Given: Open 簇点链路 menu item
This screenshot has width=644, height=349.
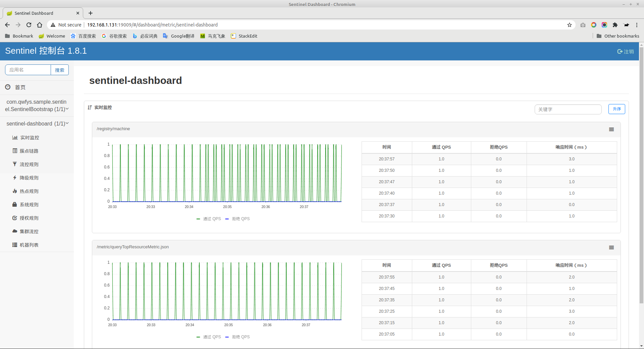Looking at the screenshot, I should [29, 151].
